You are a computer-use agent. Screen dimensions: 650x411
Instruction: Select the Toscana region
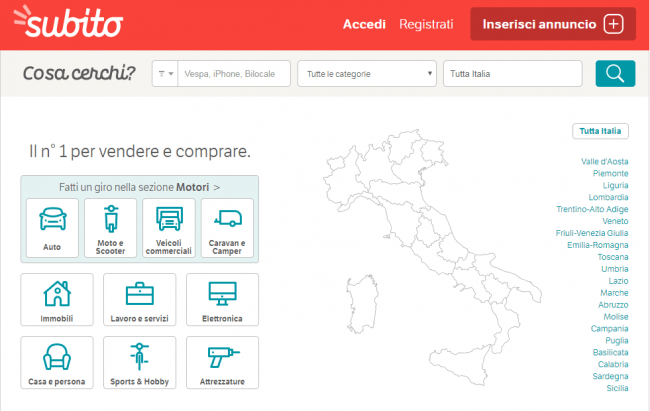coord(613,257)
